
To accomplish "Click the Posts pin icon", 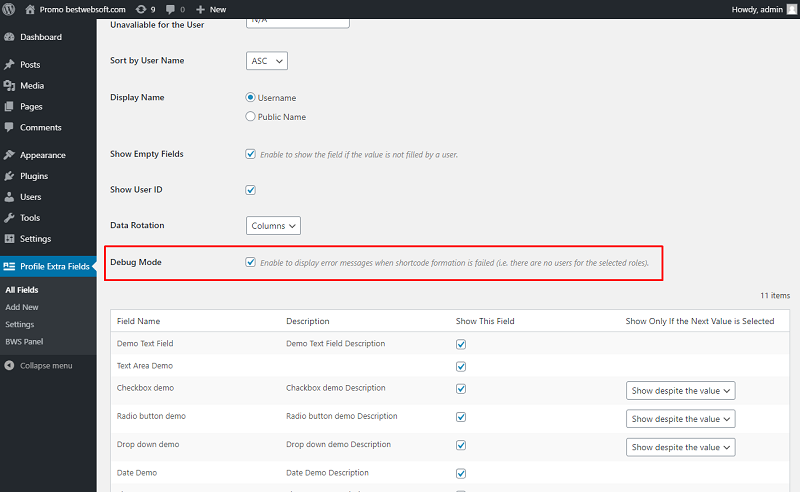I will pyautogui.click(x=9, y=64).
